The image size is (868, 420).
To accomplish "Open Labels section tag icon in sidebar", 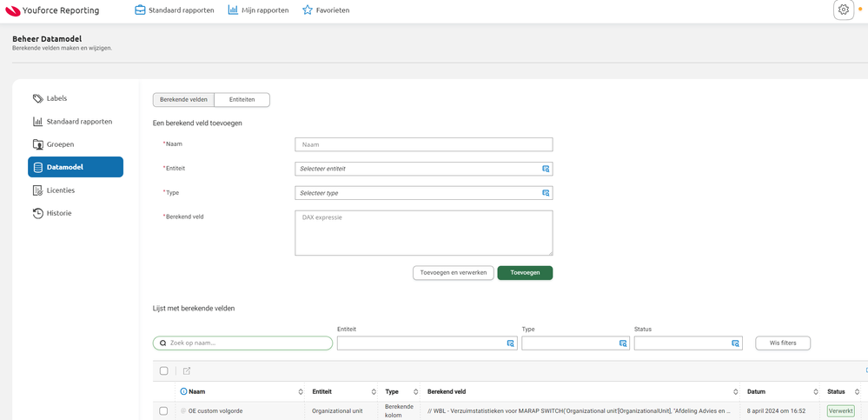I will pos(37,98).
